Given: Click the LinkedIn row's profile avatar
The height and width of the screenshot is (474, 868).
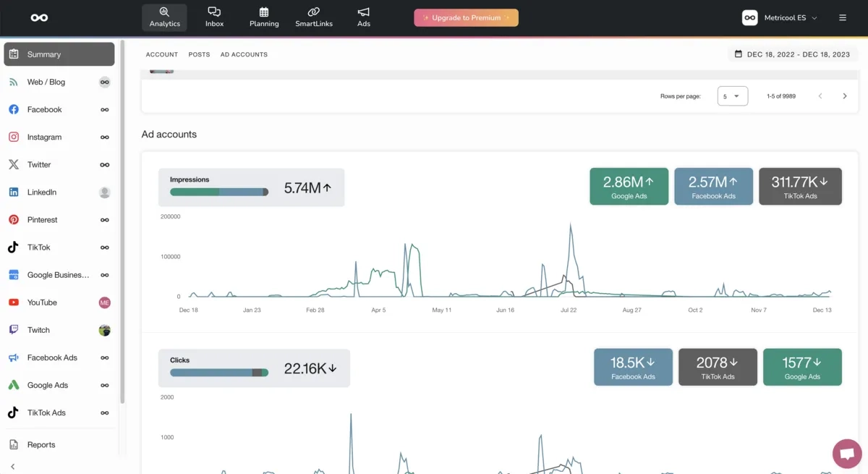Looking at the screenshot, I should (105, 192).
